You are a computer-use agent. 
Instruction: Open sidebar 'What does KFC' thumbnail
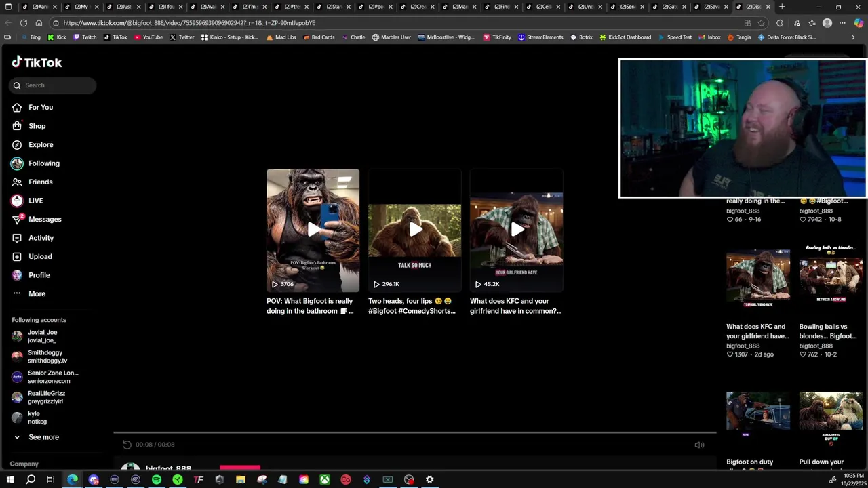[x=758, y=279]
